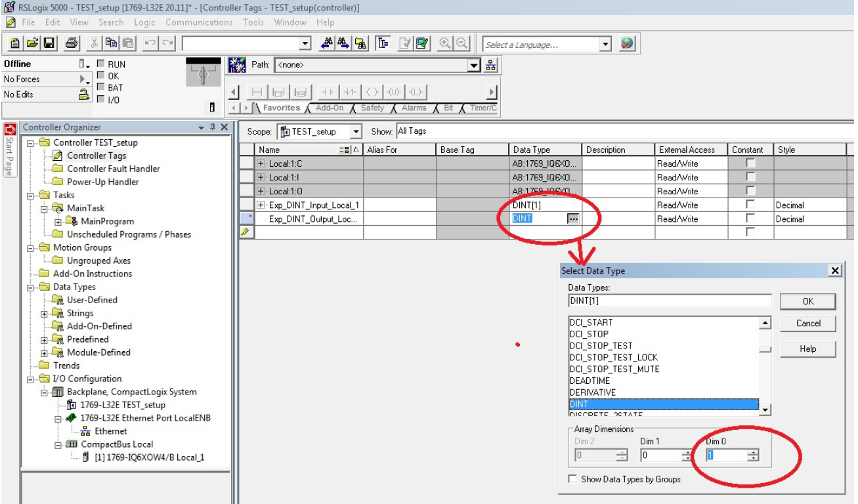Insert a Rung from the ladder toolbar
This screenshot has width=858, height=504.
pos(257,93)
